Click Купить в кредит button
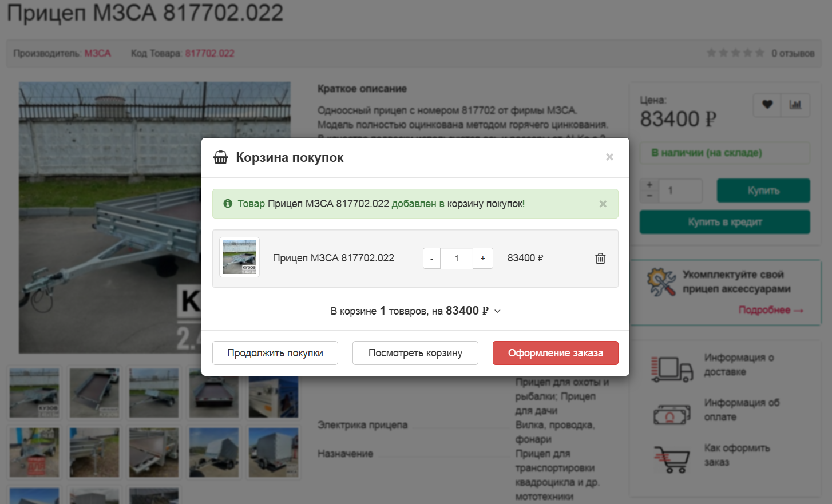This screenshot has width=832, height=504. 725,222
